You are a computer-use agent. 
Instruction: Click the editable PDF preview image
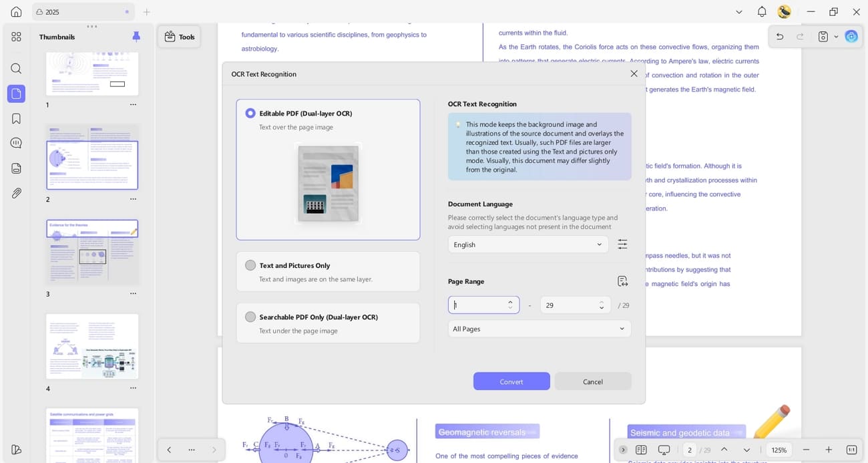coord(328,183)
